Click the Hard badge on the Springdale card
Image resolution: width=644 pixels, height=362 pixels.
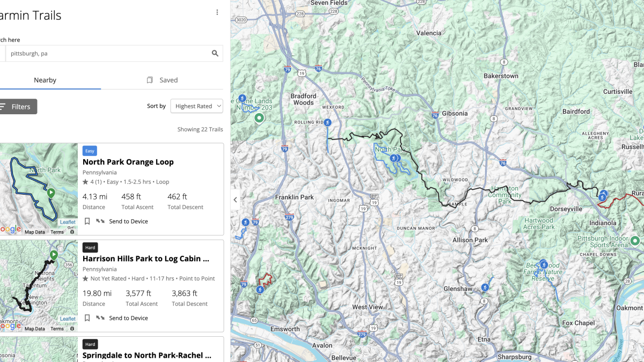click(x=90, y=344)
